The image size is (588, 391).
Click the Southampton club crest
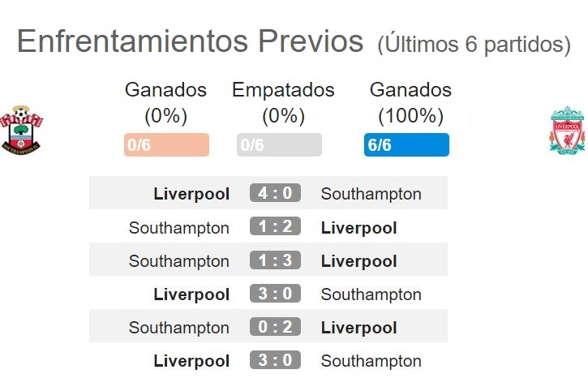21,130
